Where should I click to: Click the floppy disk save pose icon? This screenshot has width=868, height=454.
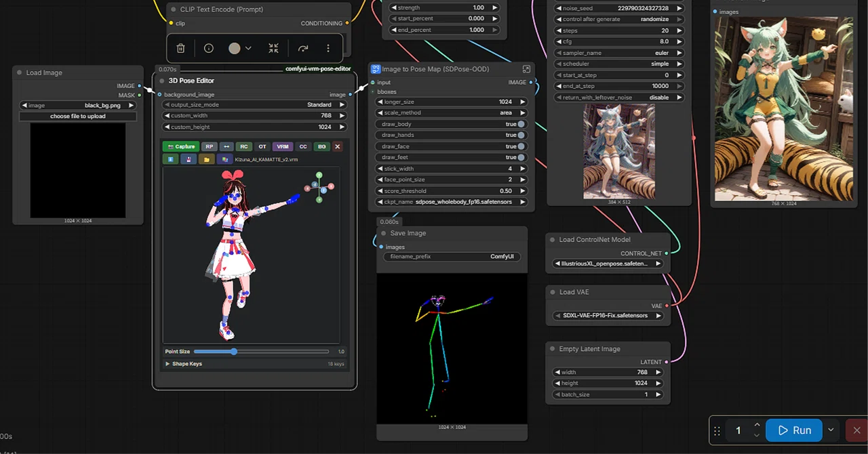click(x=189, y=159)
